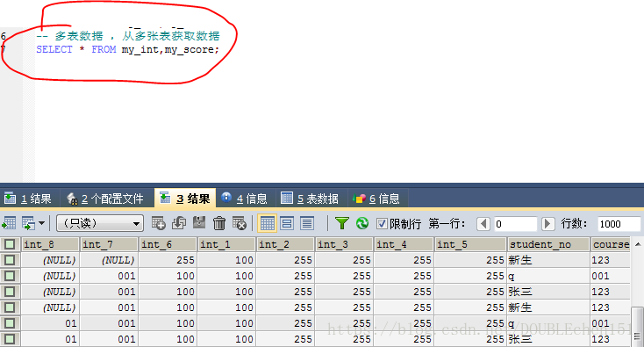Click the green filter funnel icon
Viewport: 644px width, 347px height.
(x=341, y=223)
